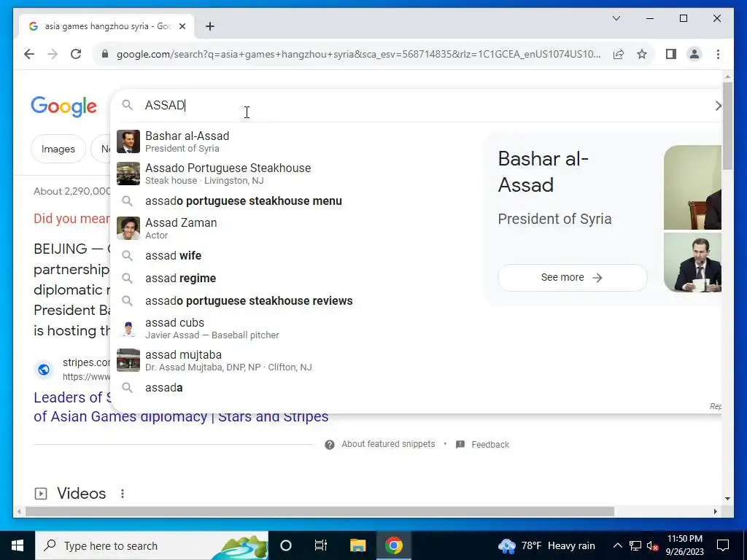Select assad cubs Javier Assad suggestion

coord(295,329)
